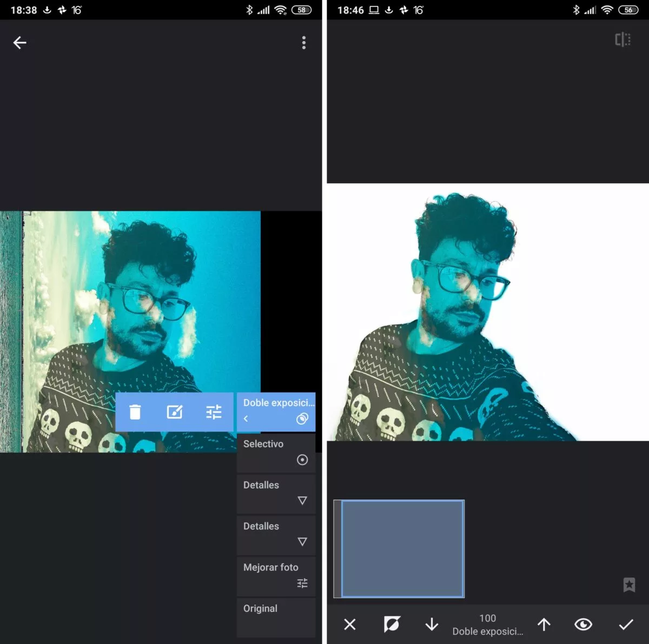Tap the back arrow in left screen

tap(20, 43)
